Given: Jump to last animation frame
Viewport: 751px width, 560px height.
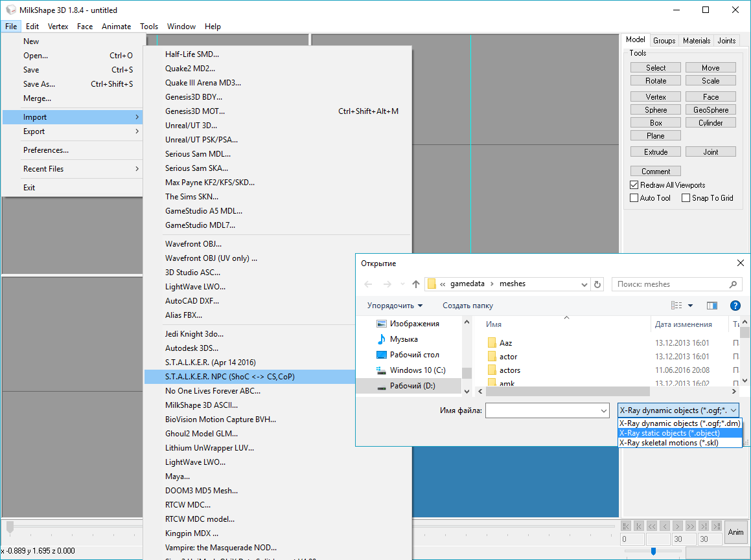Looking at the screenshot, I should pyautogui.click(x=716, y=526).
